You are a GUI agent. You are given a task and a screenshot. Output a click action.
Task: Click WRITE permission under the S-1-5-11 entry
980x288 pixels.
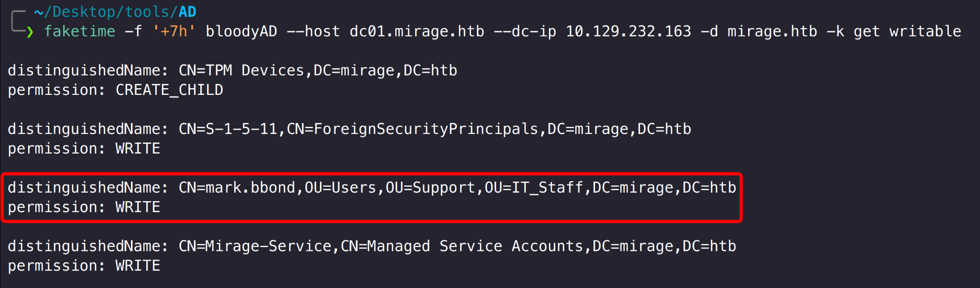[x=138, y=149]
